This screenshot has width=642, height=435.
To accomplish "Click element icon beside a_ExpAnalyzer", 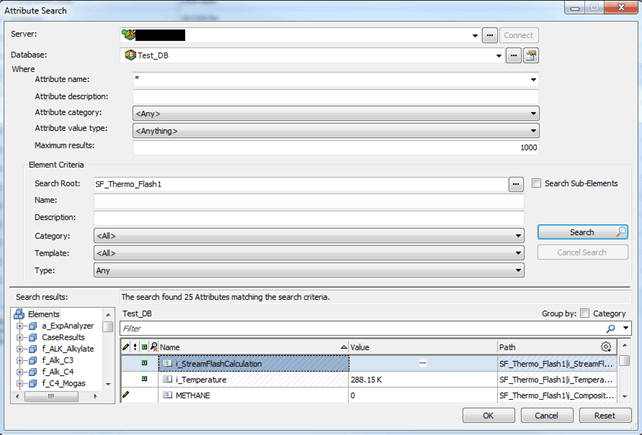I will (x=33, y=326).
